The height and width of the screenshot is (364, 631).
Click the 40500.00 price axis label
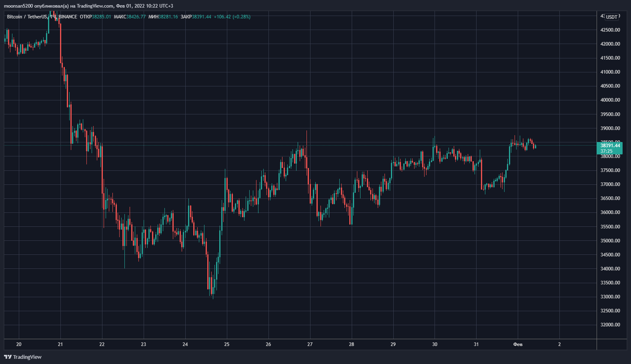tap(610, 86)
